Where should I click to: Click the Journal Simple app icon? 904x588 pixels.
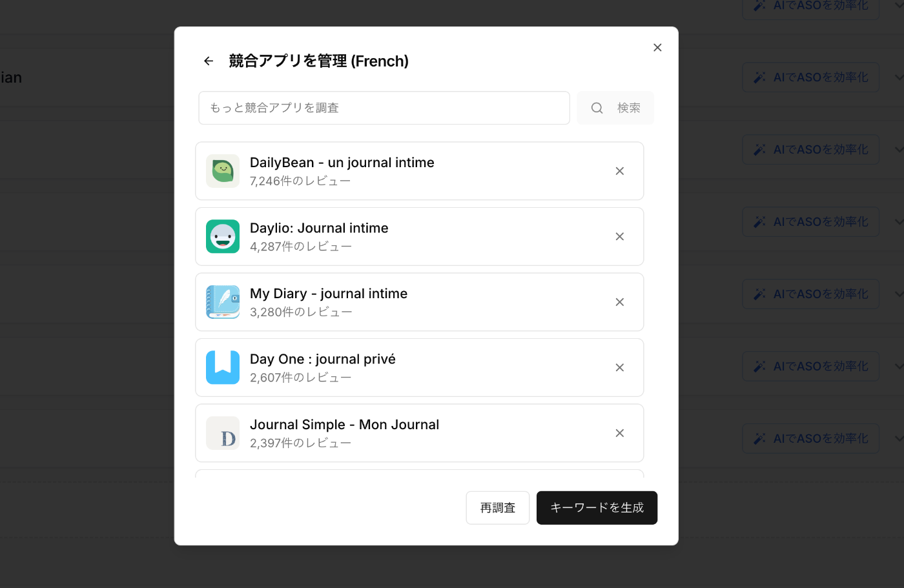coord(222,433)
